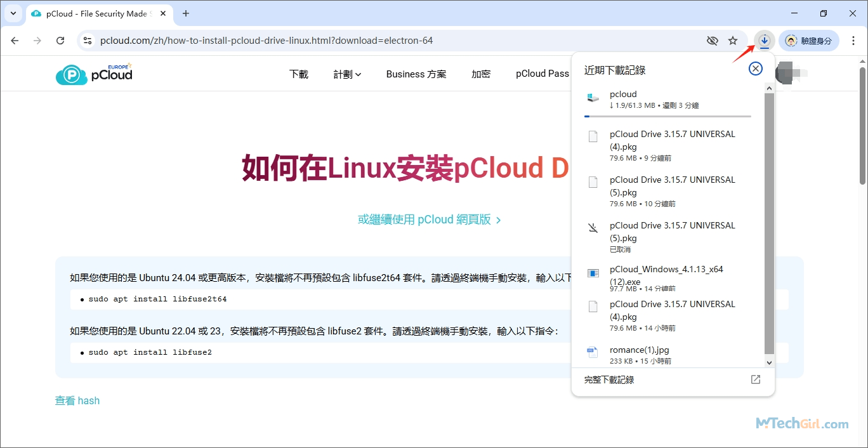Viewport: 868px width, 448px height.
Task: Open the site information icon in address bar
Action: pos(88,41)
